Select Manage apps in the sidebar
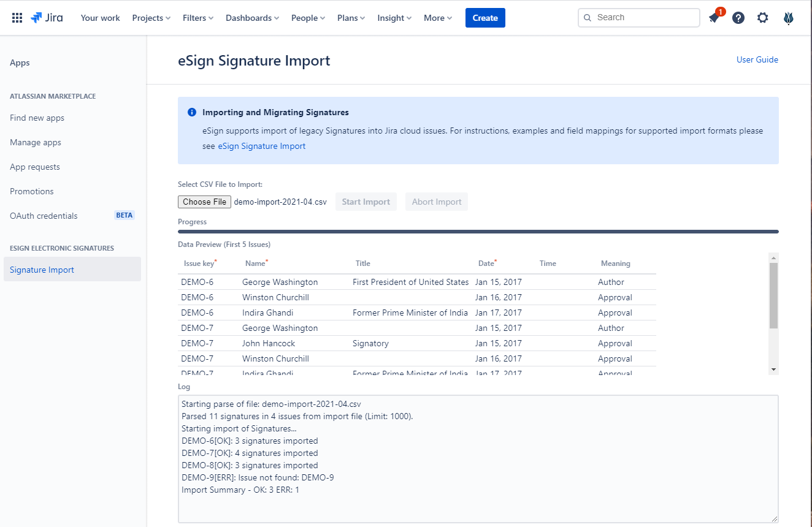Viewport: 812px width, 527px height. [36, 142]
